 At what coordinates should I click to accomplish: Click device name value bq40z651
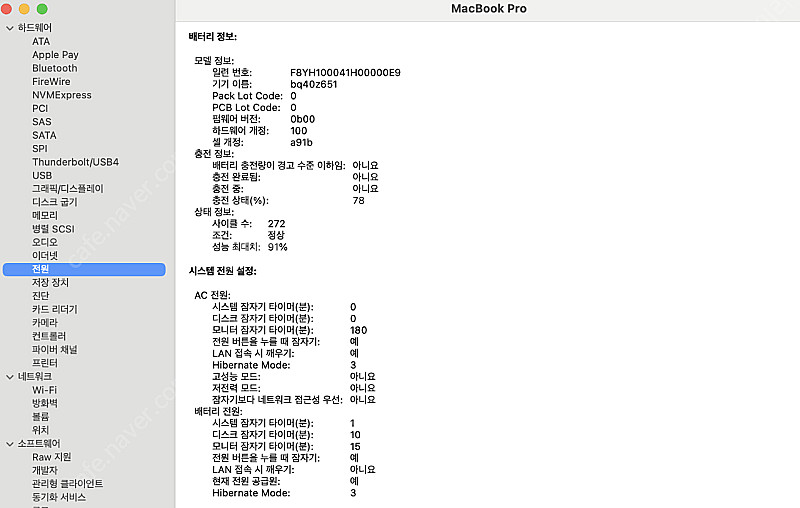(314, 84)
